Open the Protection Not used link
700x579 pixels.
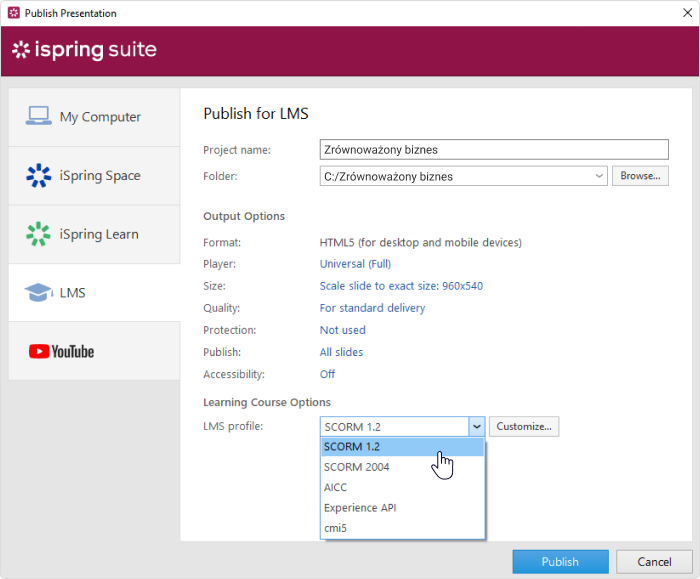tap(342, 330)
